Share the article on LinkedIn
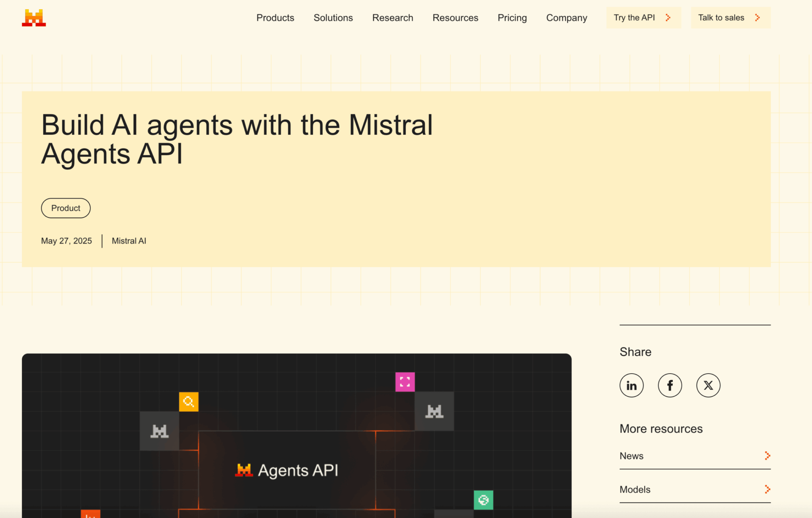This screenshot has width=812, height=518. coord(632,385)
